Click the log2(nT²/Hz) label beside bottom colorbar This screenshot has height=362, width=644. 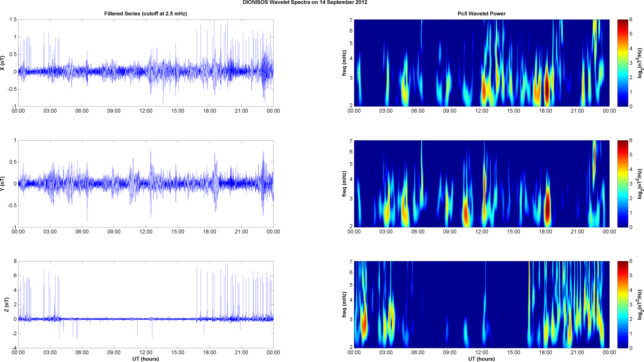pyautogui.click(x=640, y=304)
